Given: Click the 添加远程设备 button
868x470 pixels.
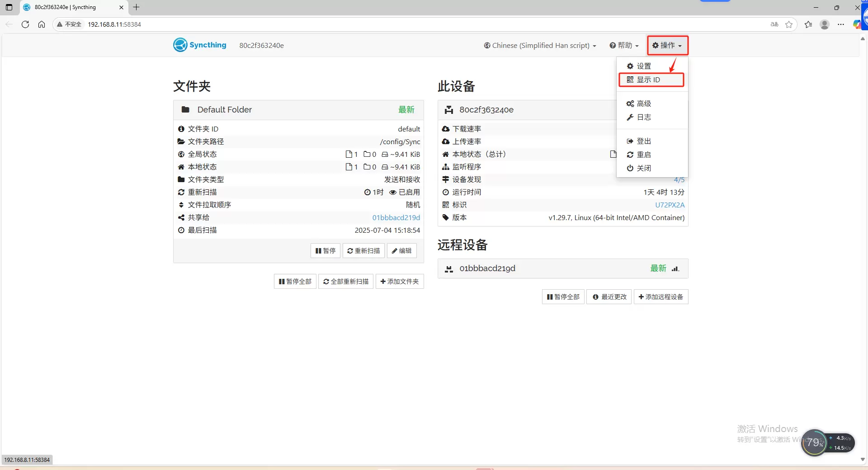Looking at the screenshot, I should (660, 297).
